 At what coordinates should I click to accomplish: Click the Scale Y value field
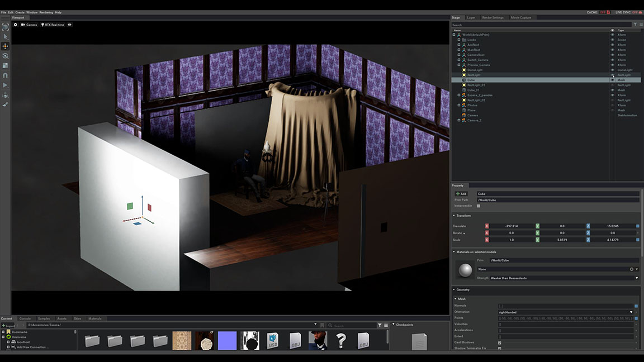[562, 240]
